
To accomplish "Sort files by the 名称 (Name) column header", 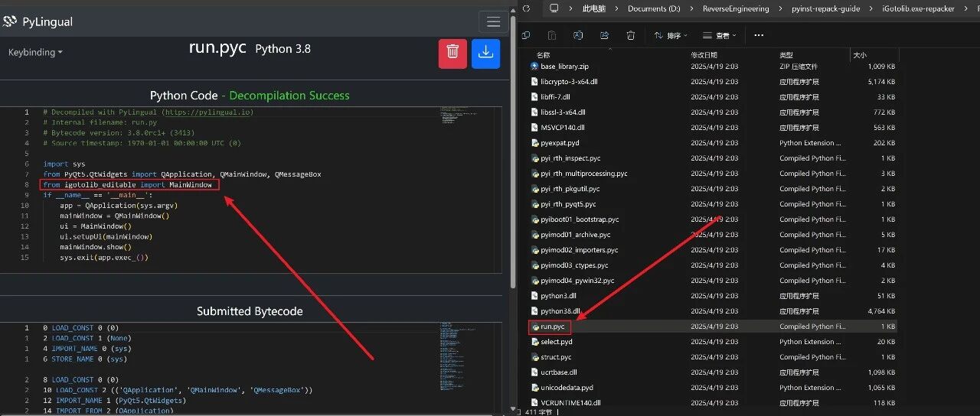I will click(x=543, y=55).
